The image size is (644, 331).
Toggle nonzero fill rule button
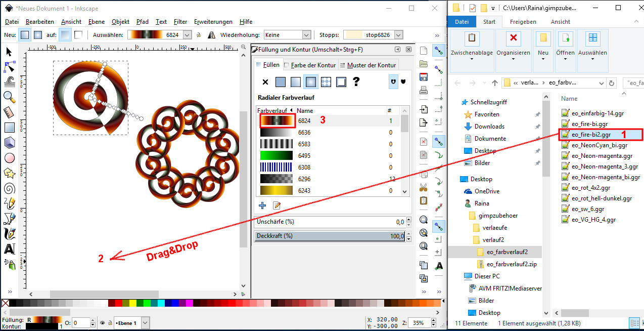(x=403, y=81)
